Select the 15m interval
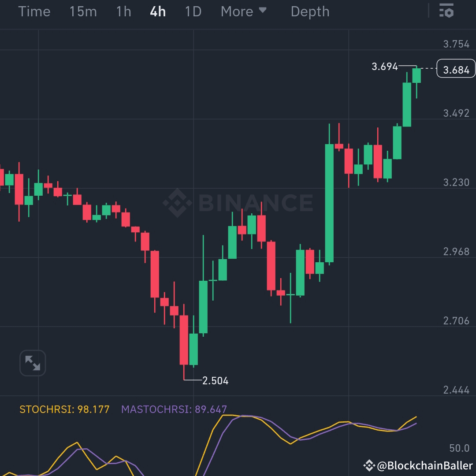Image resolution: width=476 pixels, height=476 pixels. coord(83,11)
